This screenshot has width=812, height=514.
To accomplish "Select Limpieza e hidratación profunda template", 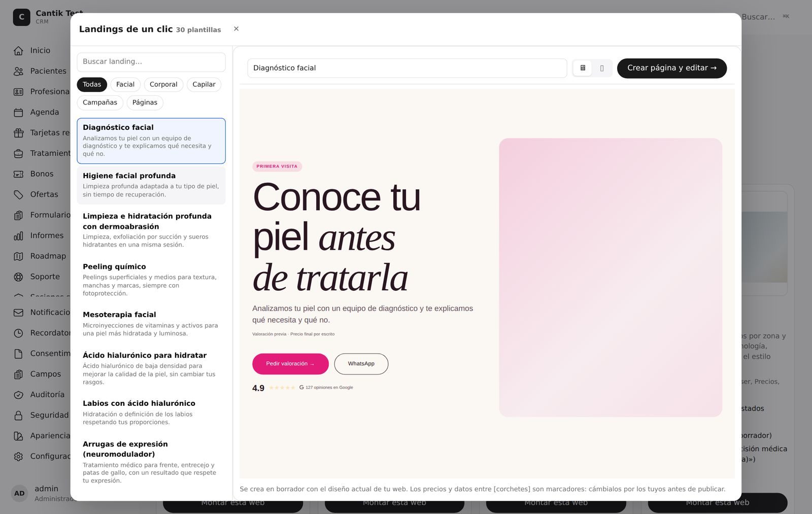I will (151, 230).
